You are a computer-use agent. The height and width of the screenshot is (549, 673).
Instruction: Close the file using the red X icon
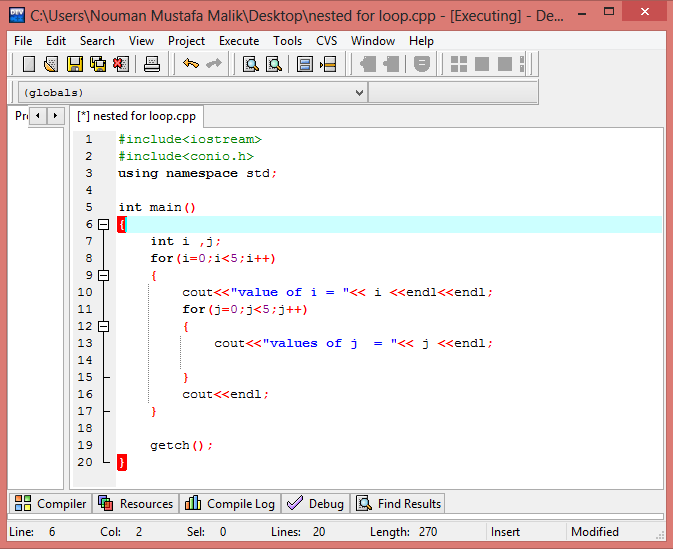[121, 64]
